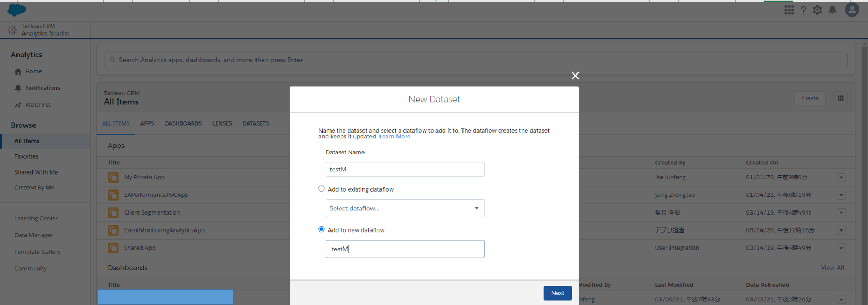Open the EAPerformancePoCApp title
Screen dimensions: 868x305
tap(156, 195)
